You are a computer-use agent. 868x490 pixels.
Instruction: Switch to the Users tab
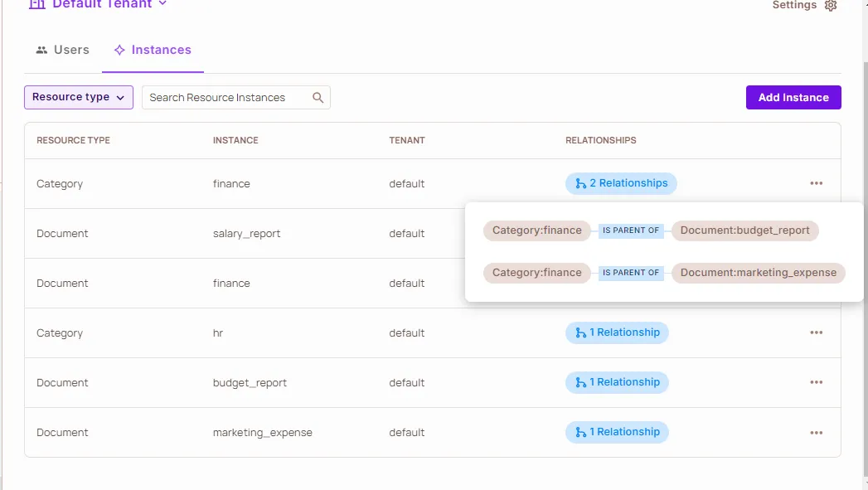63,51
